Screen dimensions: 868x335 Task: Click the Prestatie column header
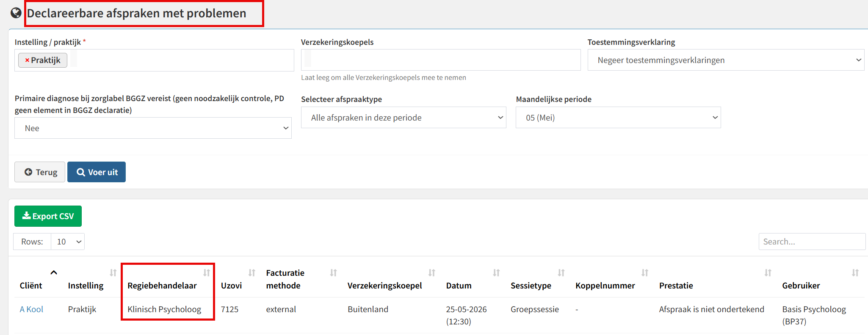[676, 286]
